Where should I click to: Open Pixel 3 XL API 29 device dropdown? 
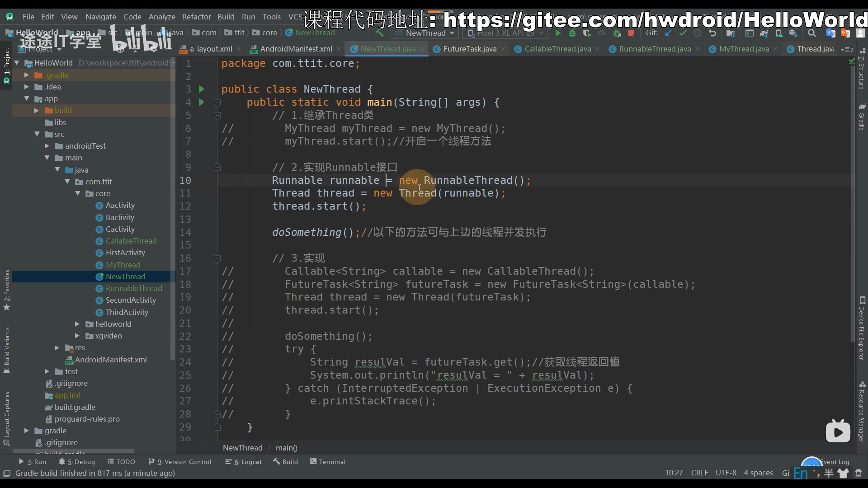point(505,33)
